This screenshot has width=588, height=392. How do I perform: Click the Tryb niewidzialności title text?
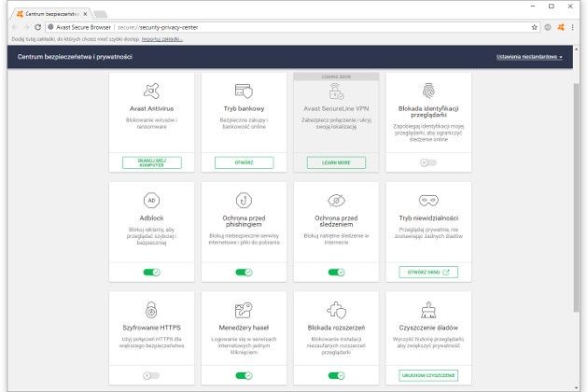[x=428, y=218]
